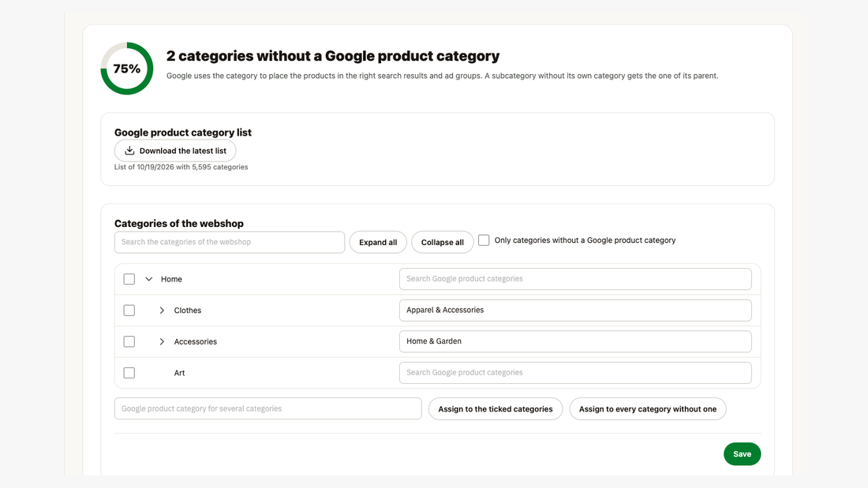Screen dimensions: 868x488
Task: Save the category settings
Action: pyautogui.click(x=742, y=453)
